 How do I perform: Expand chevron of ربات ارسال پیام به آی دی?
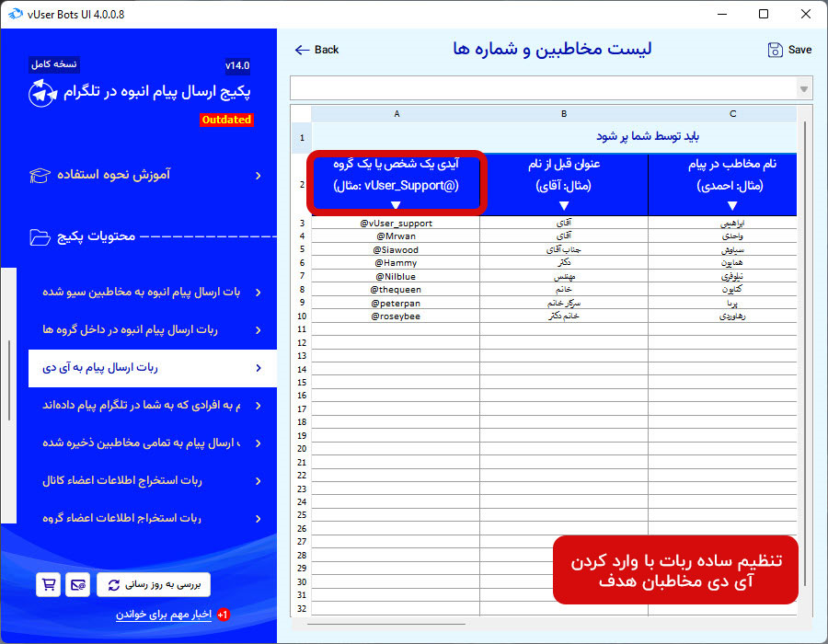click(259, 368)
